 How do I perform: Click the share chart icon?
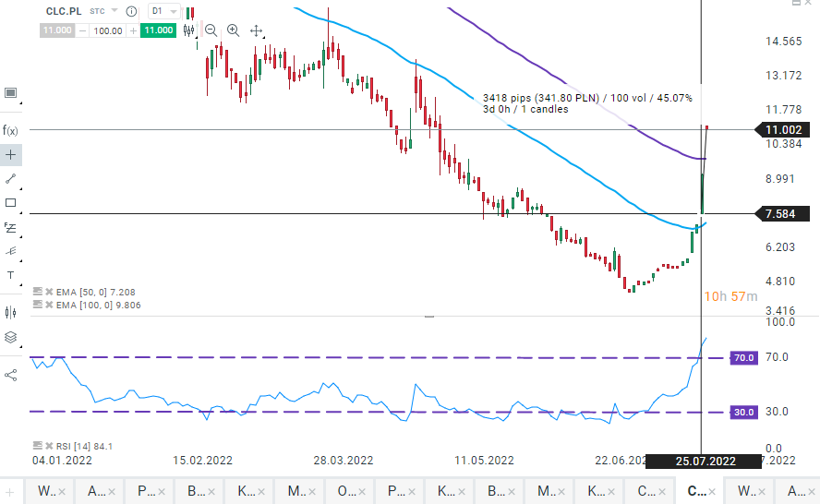(10, 375)
